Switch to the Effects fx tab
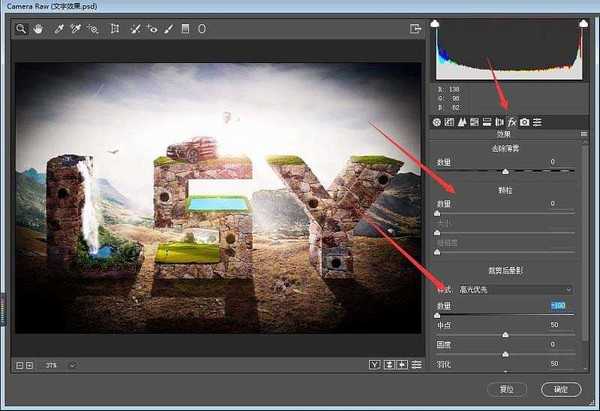Screen dimensions: 600x411 (x=511, y=122)
